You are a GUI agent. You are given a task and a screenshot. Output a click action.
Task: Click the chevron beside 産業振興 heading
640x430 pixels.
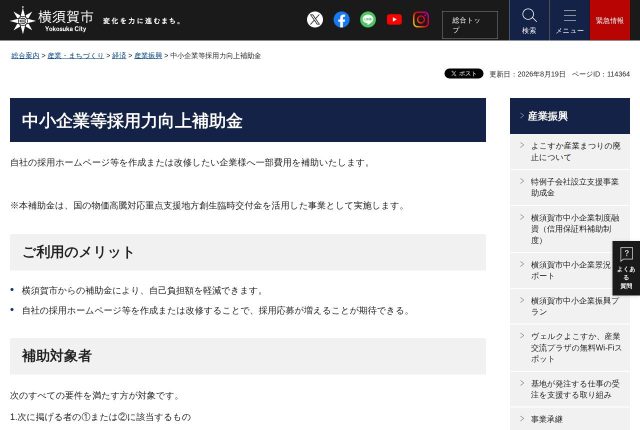(522, 116)
